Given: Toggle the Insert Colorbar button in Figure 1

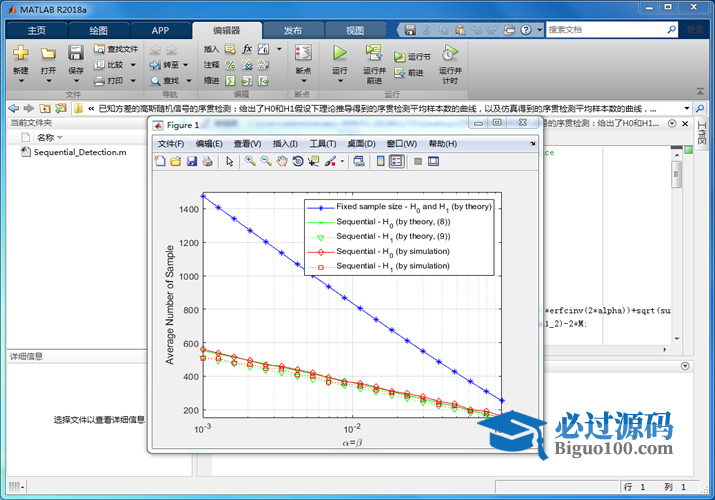Looking at the screenshot, I should click(380, 161).
